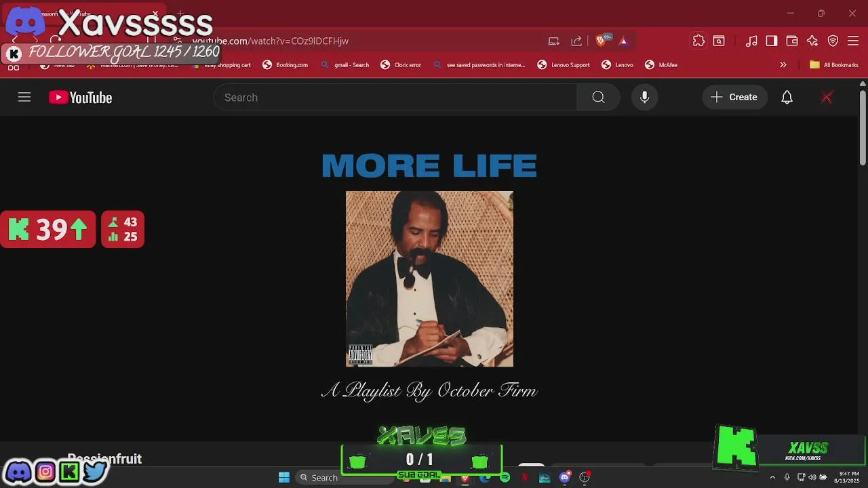Open YouTube notifications bell

[x=787, y=98]
